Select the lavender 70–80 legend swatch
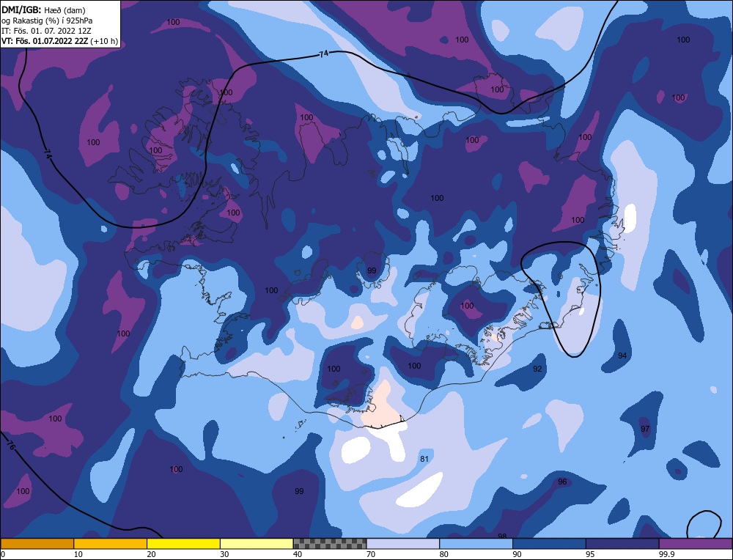This screenshot has width=733, height=560. coord(403,544)
